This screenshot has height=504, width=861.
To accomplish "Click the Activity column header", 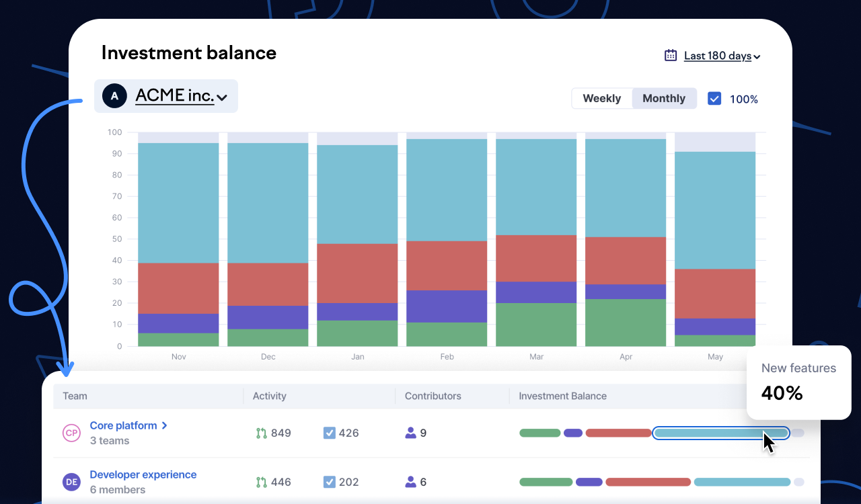I will [x=269, y=396].
